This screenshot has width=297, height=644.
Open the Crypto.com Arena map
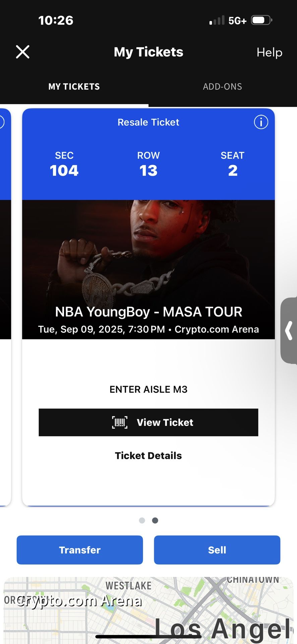pos(148,610)
